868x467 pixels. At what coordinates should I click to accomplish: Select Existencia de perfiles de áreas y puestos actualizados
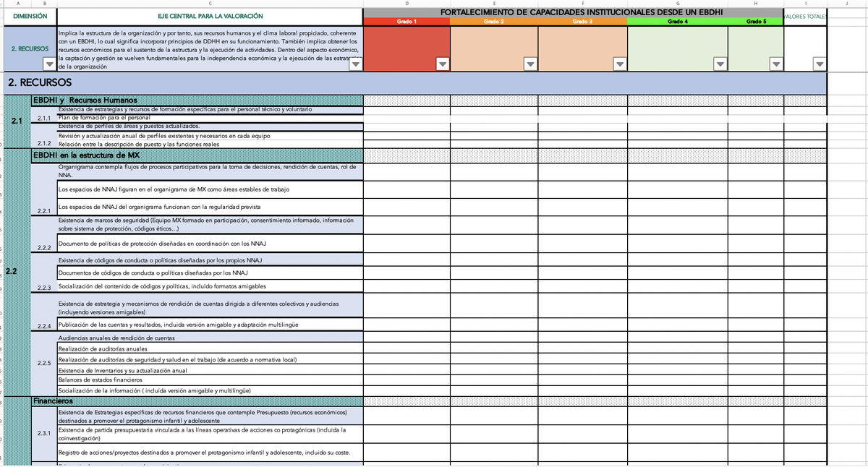click(x=210, y=126)
